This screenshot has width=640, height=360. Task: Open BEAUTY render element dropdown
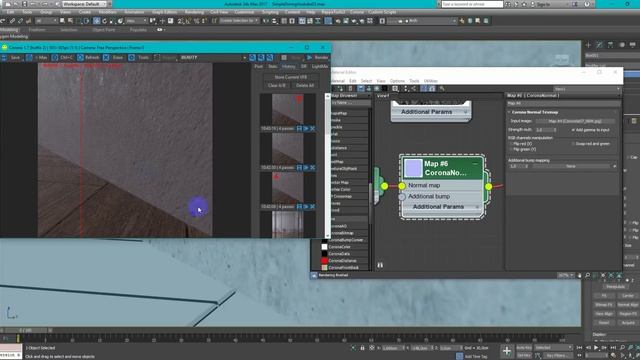coord(213,58)
